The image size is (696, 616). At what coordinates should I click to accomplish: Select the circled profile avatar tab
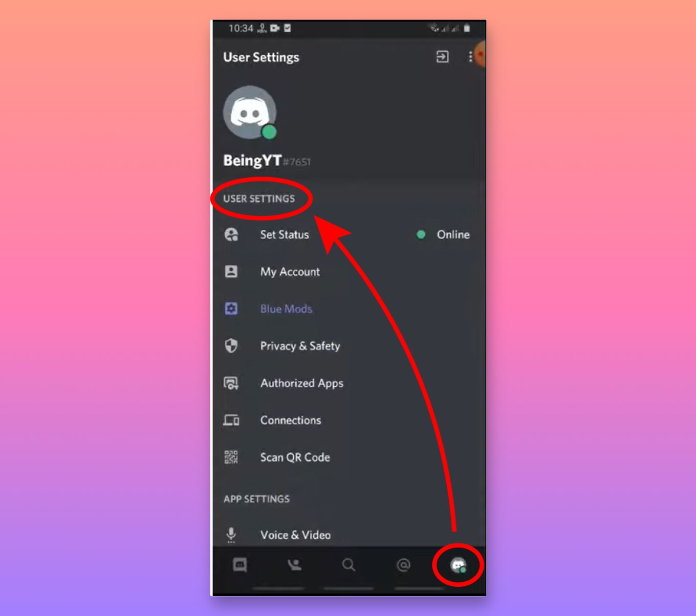pyautogui.click(x=458, y=565)
